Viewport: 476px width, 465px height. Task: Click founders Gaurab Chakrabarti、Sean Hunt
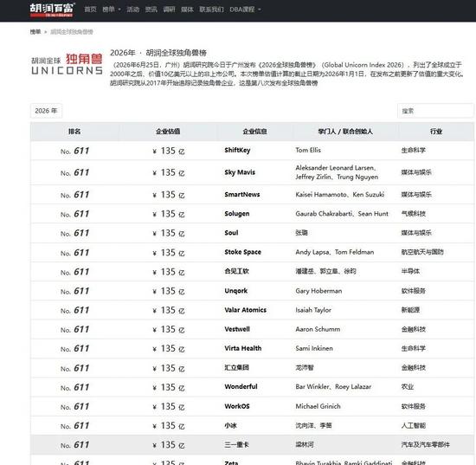[342, 214]
